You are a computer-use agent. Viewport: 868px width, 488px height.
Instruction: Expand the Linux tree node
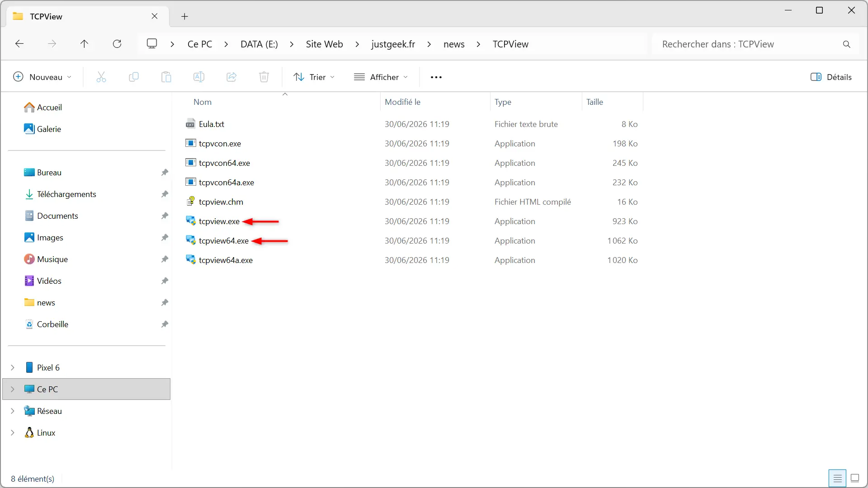point(13,433)
